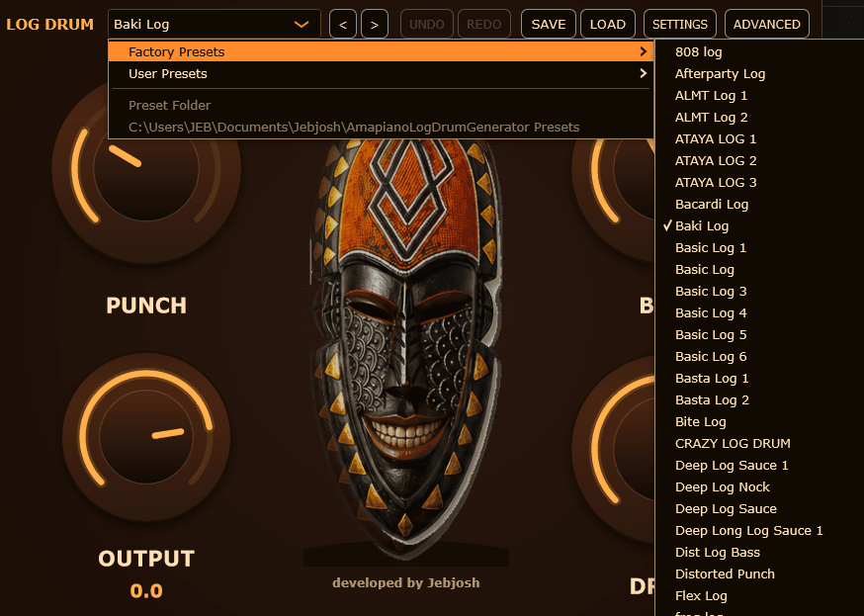This screenshot has height=616, width=864.
Task: Expand the Factory Presets submenu
Action: tap(381, 51)
